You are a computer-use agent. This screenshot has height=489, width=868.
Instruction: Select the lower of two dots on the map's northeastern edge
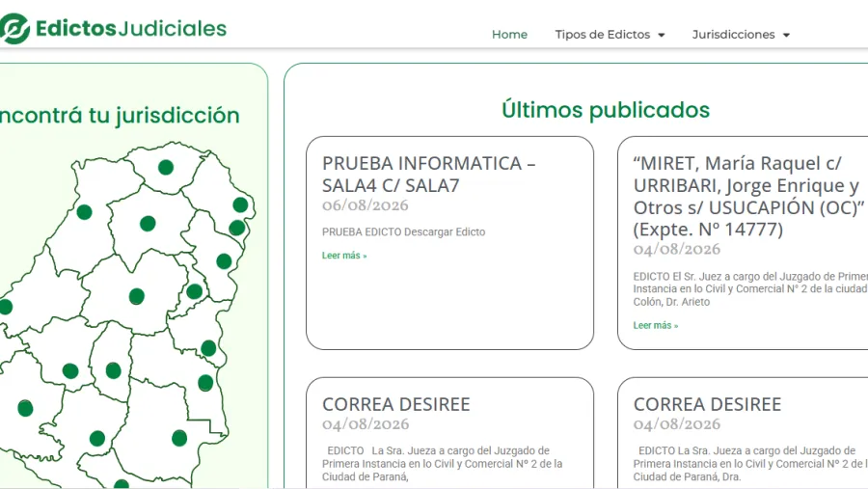point(237,227)
